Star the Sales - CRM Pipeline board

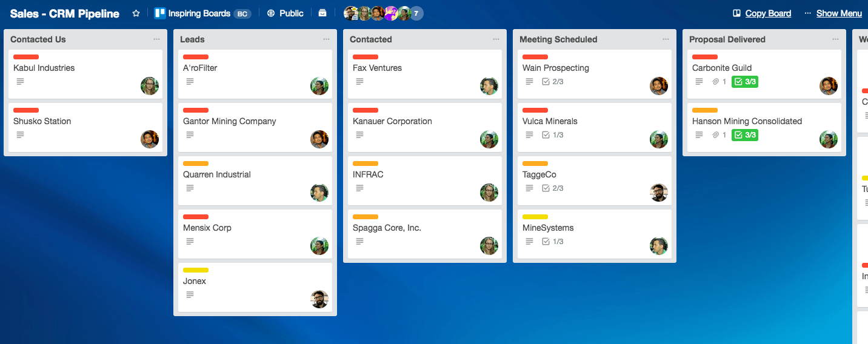136,13
